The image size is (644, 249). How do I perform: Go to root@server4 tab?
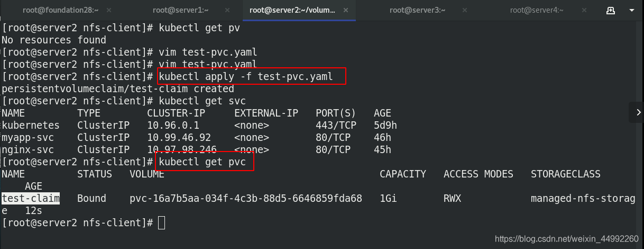pos(537,10)
